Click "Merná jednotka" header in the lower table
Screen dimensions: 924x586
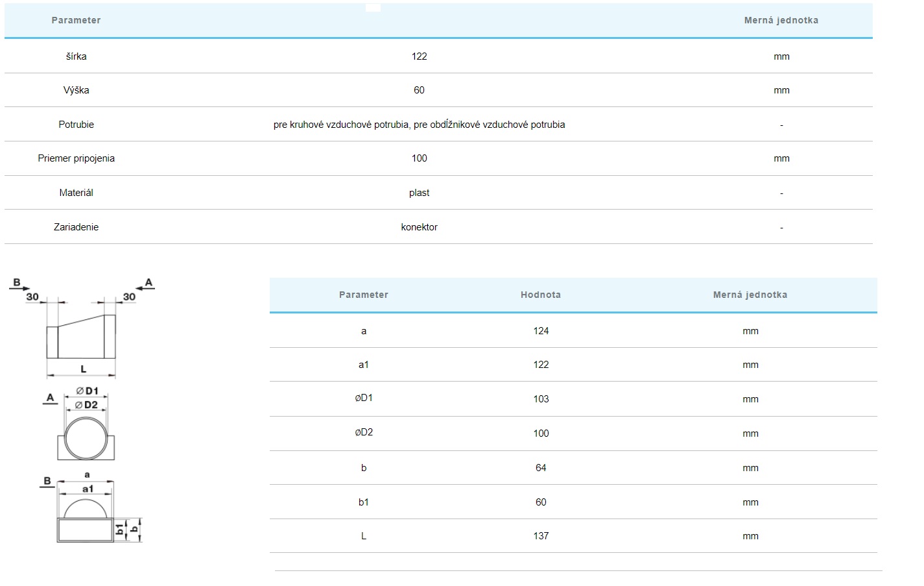(750, 295)
